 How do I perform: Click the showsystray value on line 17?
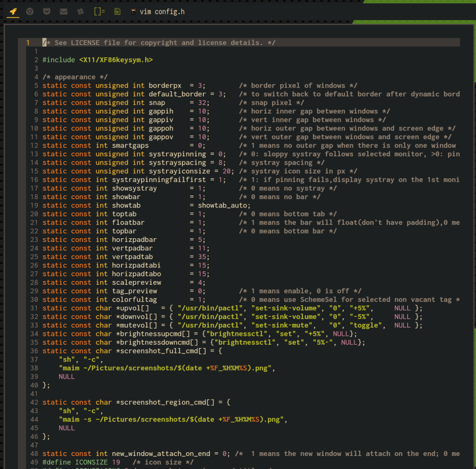[200, 188]
